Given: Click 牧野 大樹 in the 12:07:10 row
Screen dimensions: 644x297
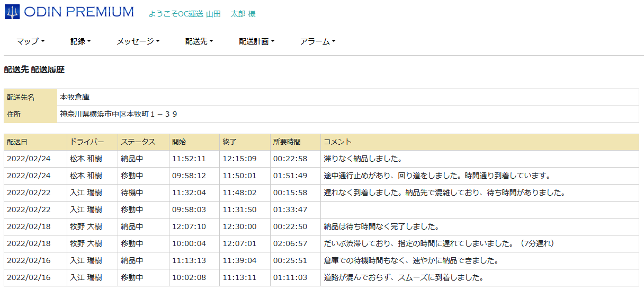Looking at the screenshot, I should coord(86,227).
